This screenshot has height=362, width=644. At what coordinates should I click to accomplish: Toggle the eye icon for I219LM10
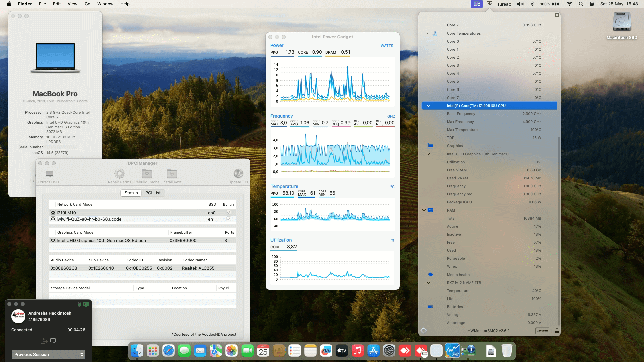click(x=53, y=213)
